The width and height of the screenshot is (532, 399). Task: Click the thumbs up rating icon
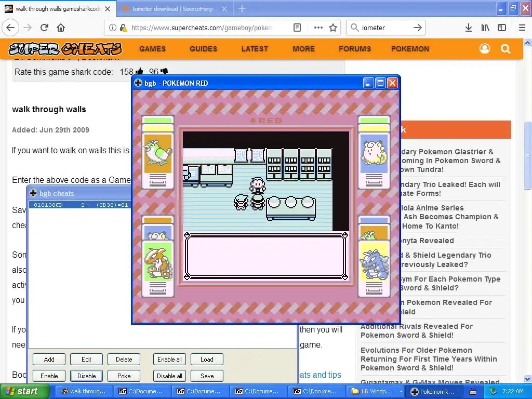coord(139,72)
